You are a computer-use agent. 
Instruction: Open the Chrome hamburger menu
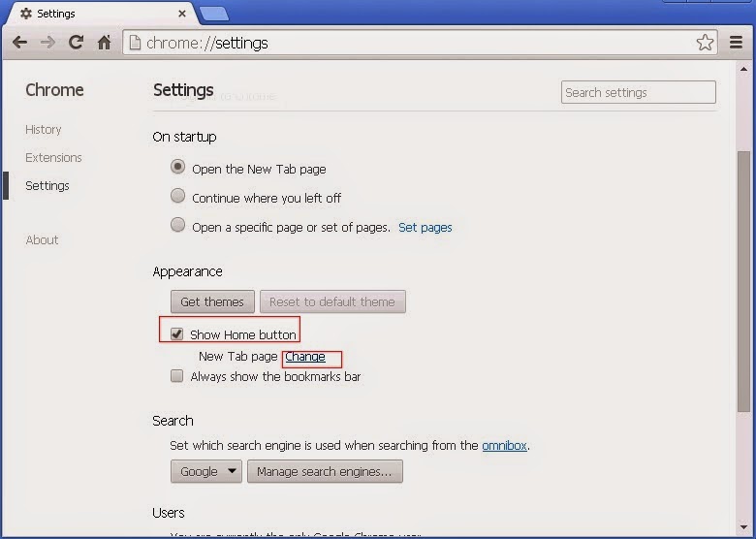pos(736,43)
